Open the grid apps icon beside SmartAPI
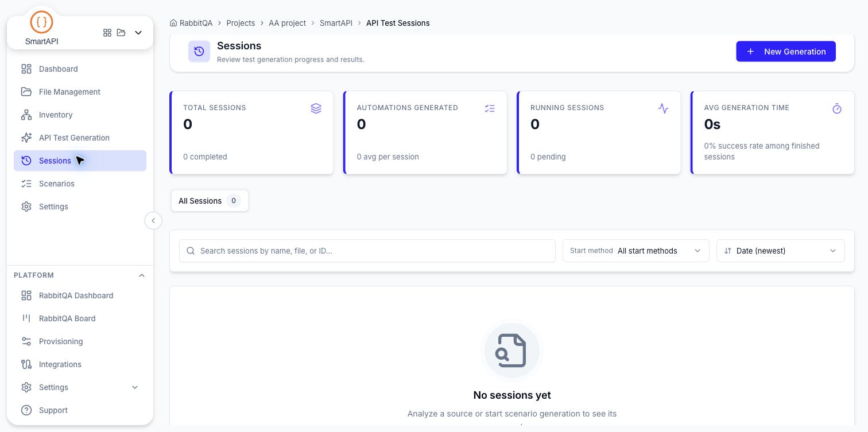Viewport: 868px width, 432px height. pyautogui.click(x=107, y=33)
